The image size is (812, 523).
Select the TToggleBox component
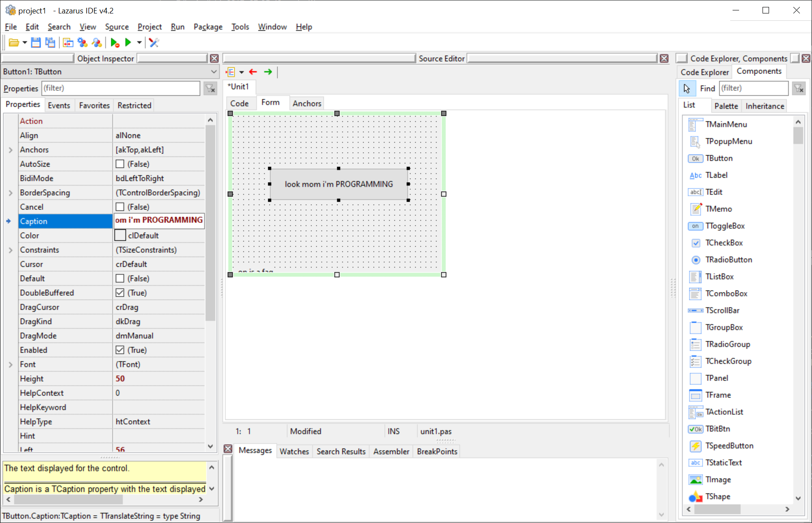[x=725, y=226]
